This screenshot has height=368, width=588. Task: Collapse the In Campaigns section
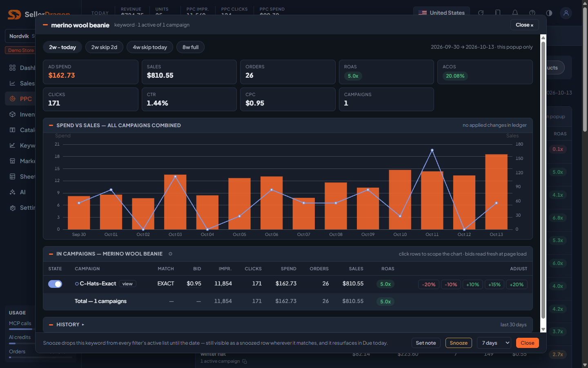[x=51, y=254]
